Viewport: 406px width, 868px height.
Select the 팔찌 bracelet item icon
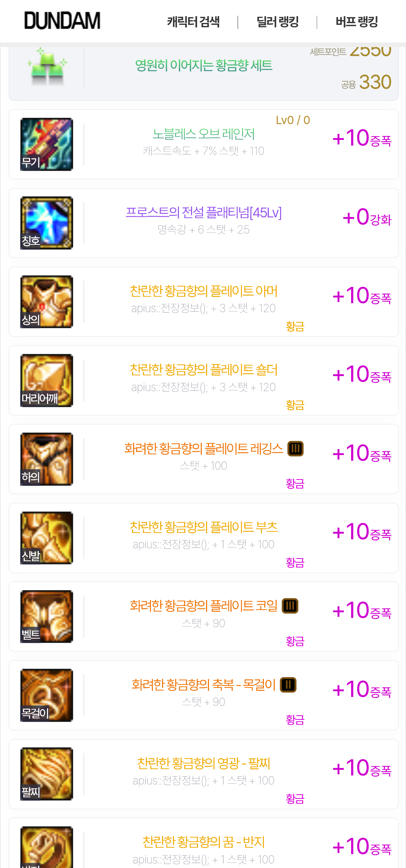point(47,774)
